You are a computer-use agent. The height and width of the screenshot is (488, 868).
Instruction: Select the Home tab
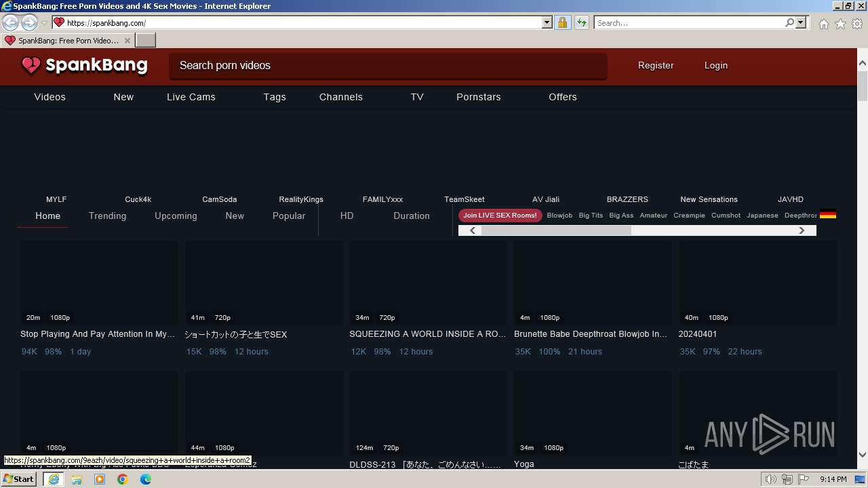(47, 216)
